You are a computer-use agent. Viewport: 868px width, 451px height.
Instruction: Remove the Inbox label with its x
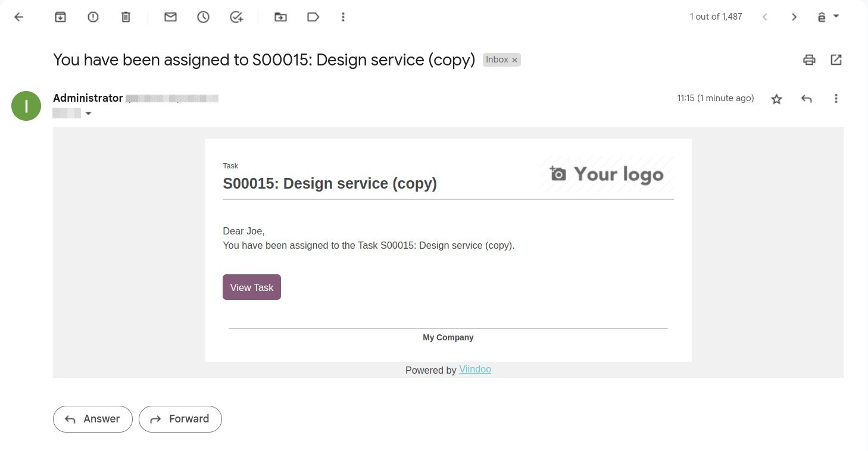point(514,59)
